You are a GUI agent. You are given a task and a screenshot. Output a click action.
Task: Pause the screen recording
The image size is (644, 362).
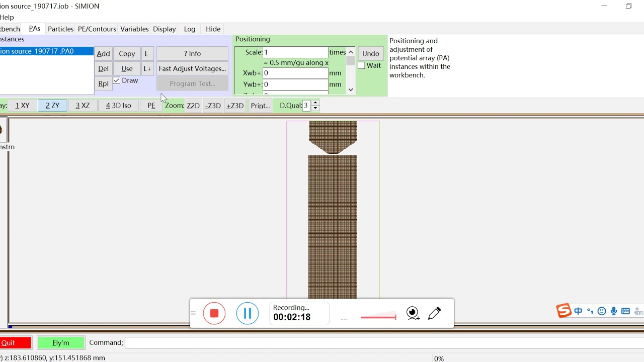(248, 313)
